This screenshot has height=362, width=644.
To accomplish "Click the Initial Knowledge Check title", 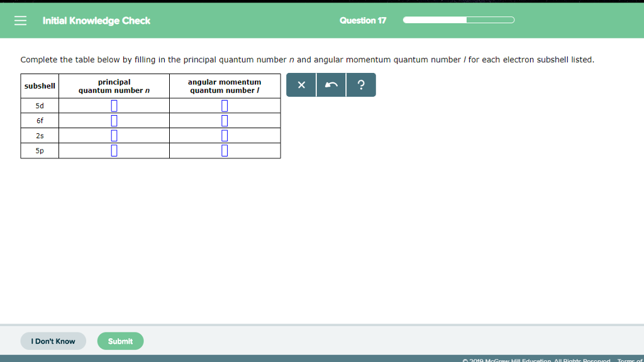I will (x=96, y=20).
